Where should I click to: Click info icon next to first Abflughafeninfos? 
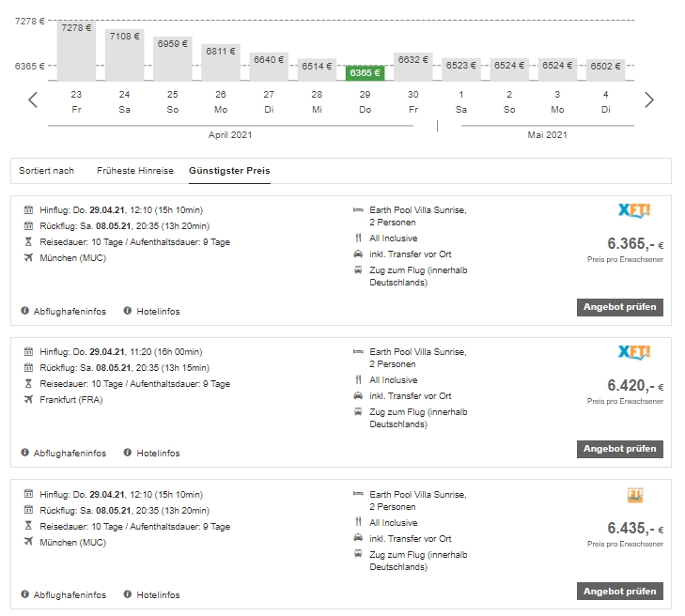[27, 311]
